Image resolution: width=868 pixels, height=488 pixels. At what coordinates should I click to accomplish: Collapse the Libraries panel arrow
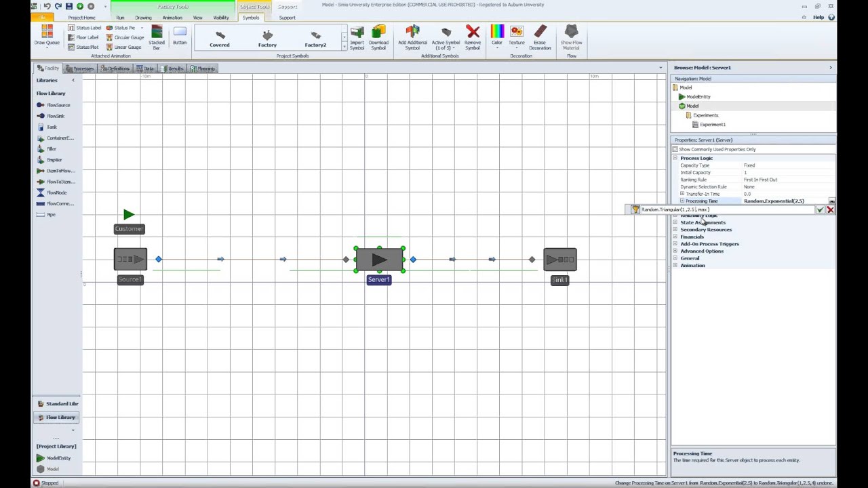(73, 80)
